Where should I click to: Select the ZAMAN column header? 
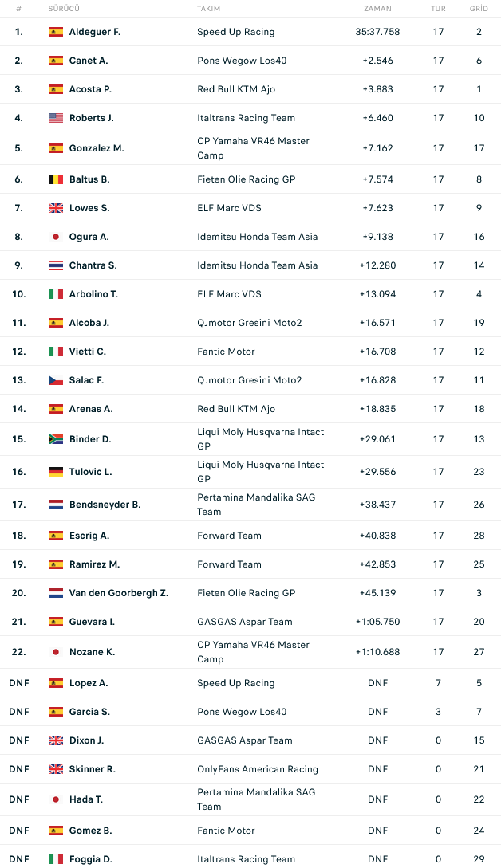tap(378, 8)
